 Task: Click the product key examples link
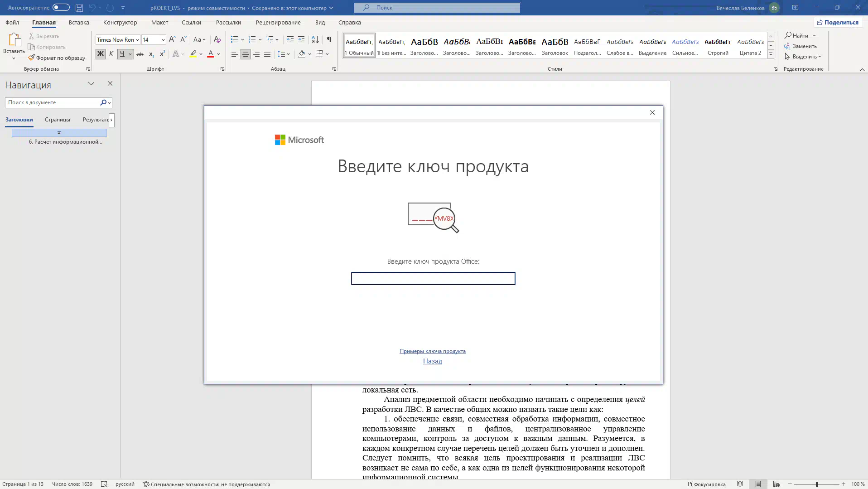tap(433, 351)
